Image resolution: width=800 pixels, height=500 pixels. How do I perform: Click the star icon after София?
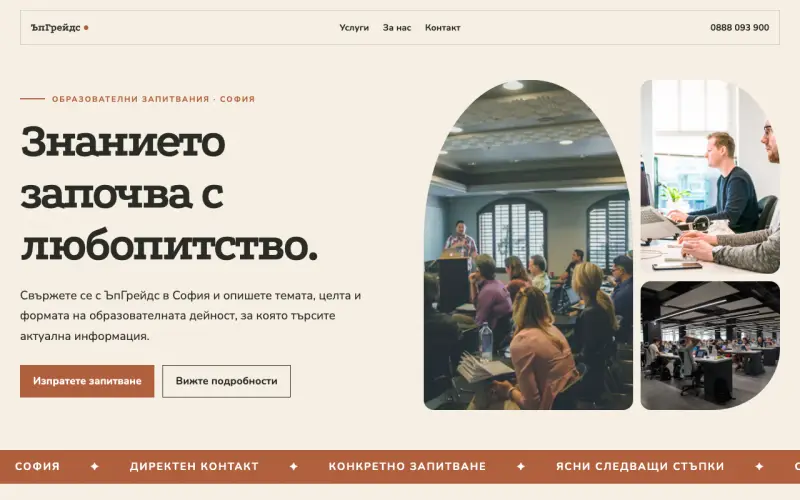point(94,466)
